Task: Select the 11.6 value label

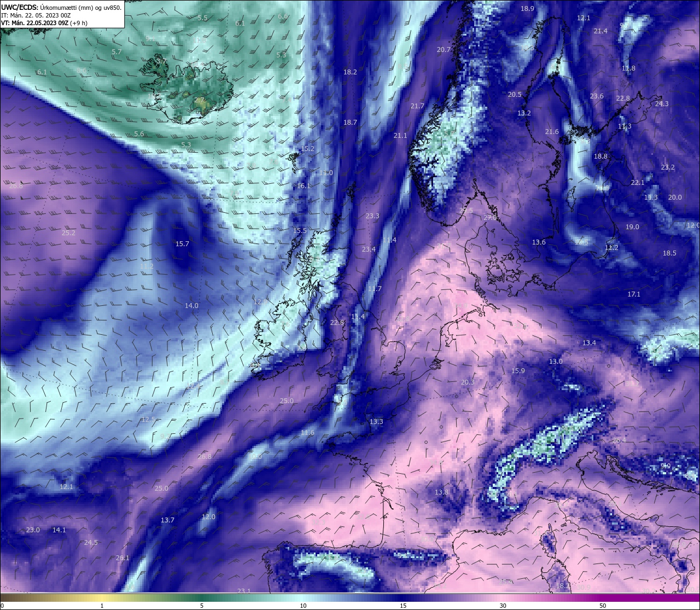Action: 307,433
